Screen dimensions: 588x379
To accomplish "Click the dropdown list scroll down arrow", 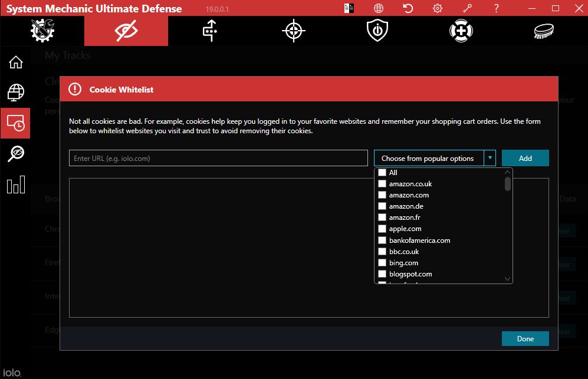I will point(507,279).
